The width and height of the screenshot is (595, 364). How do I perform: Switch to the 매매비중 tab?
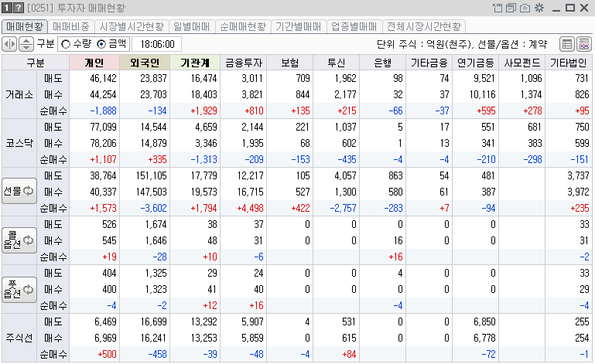click(71, 26)
